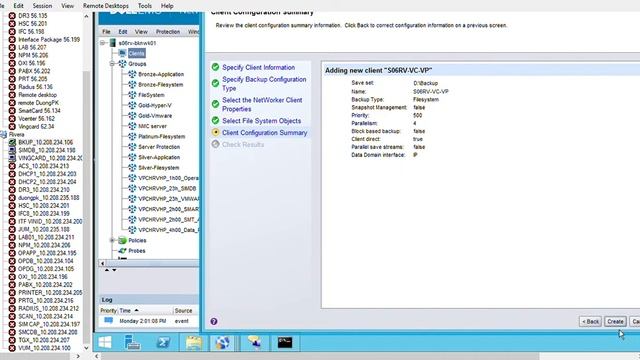Viewport: 640px width, 360px height.
Task: Select the BKUP_10.208.234.106 connection
Action: tap(45, 142)
